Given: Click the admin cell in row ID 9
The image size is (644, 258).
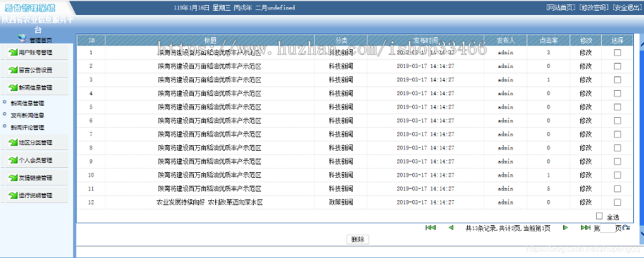Looking at the screenshot, I should pyautogui.click(x=505, y=162).
